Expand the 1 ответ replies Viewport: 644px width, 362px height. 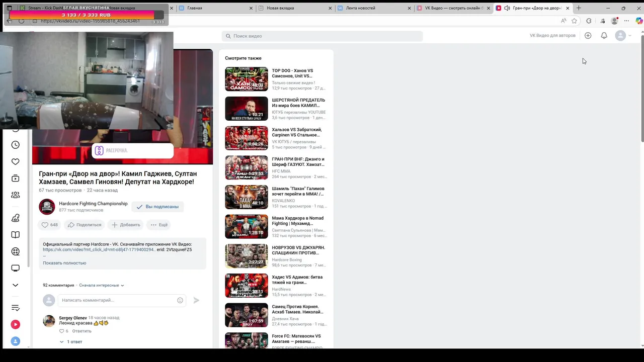coord(70,342)
